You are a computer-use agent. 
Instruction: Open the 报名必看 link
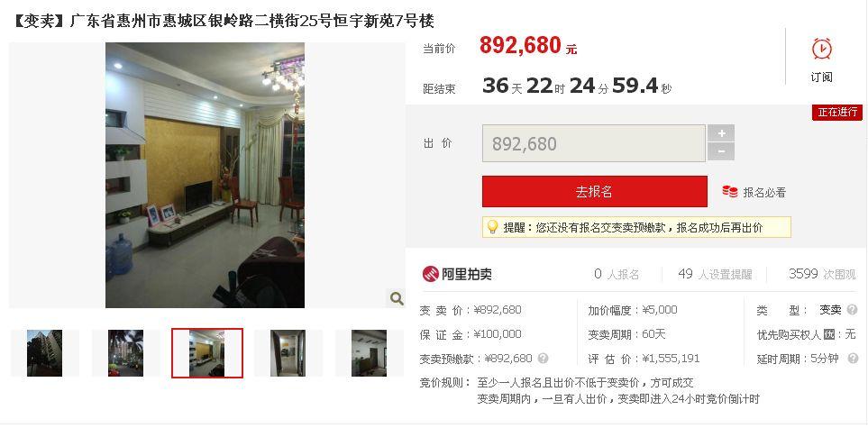[764, 193]
